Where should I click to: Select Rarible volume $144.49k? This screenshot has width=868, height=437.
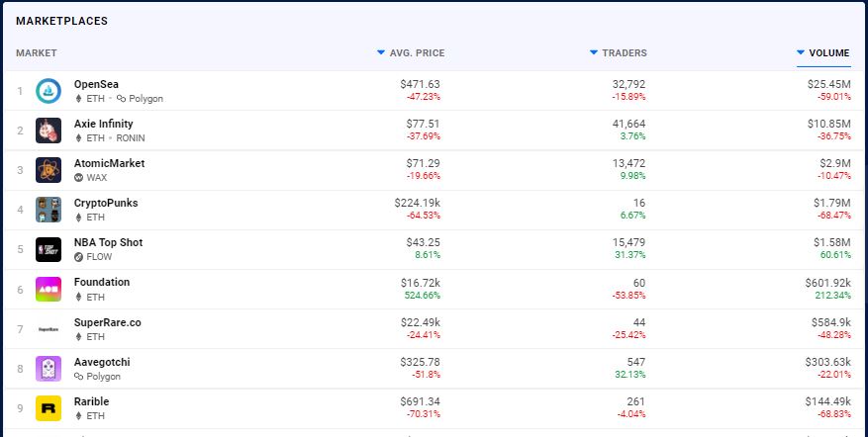point(828,401)
